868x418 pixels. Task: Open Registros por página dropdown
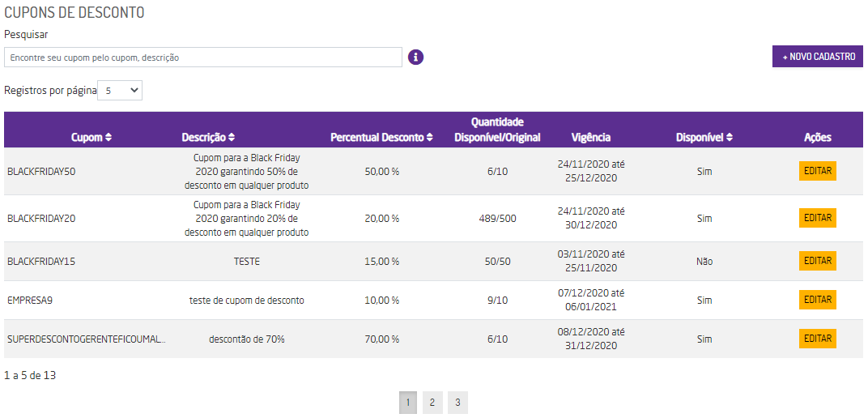120,91
